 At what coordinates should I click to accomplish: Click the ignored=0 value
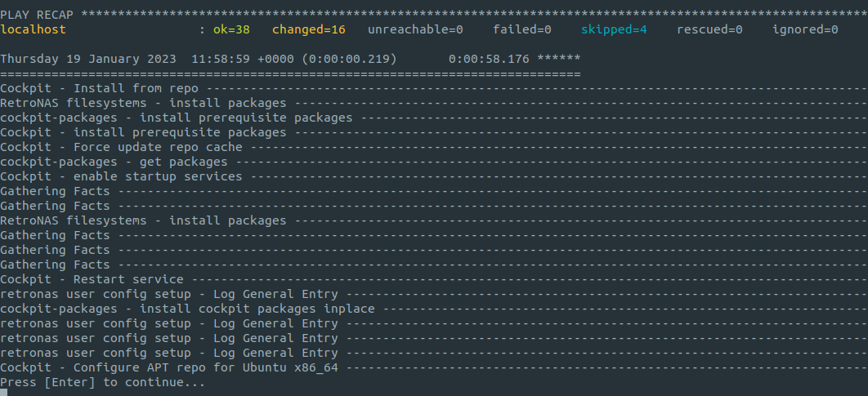point(805,29)
